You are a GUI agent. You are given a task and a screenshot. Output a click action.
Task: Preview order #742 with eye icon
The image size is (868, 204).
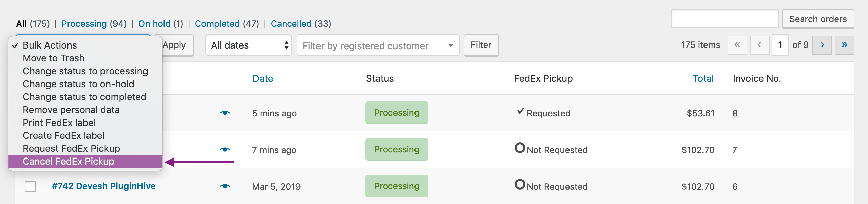(225, 186)
